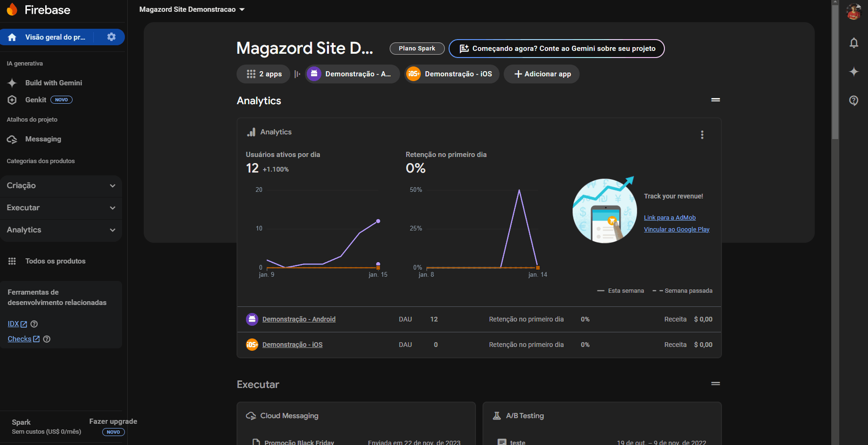Open the IDX external link
This screenshot has height=445, width=868.
pyautogui.click(x=17, y=324)
